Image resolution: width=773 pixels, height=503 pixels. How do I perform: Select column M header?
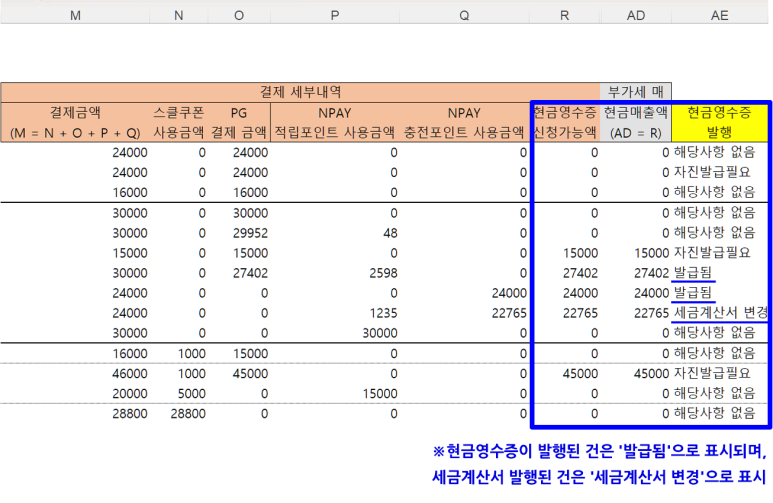[x=75, y=15]
